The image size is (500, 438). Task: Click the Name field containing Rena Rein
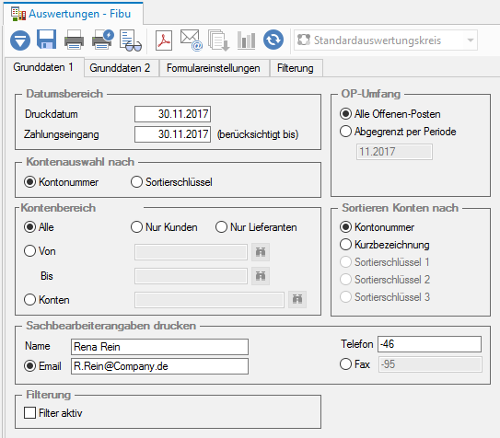pos(160,347)
